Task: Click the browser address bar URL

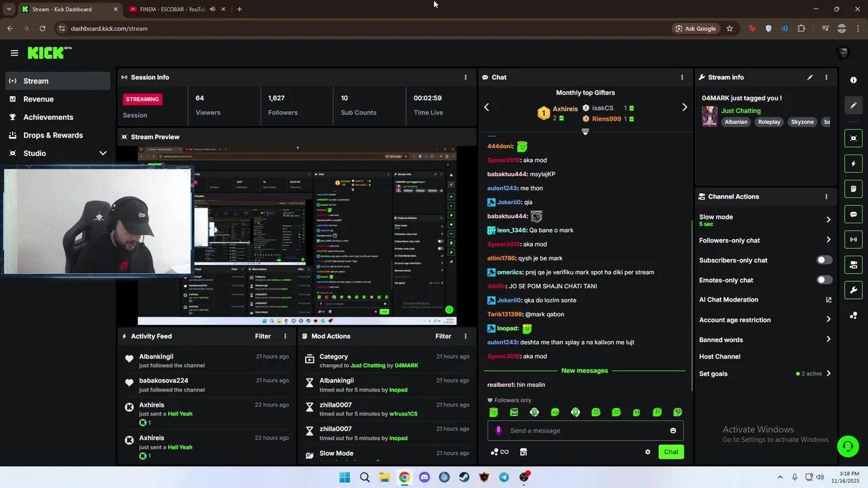Action: click(109, 28)
